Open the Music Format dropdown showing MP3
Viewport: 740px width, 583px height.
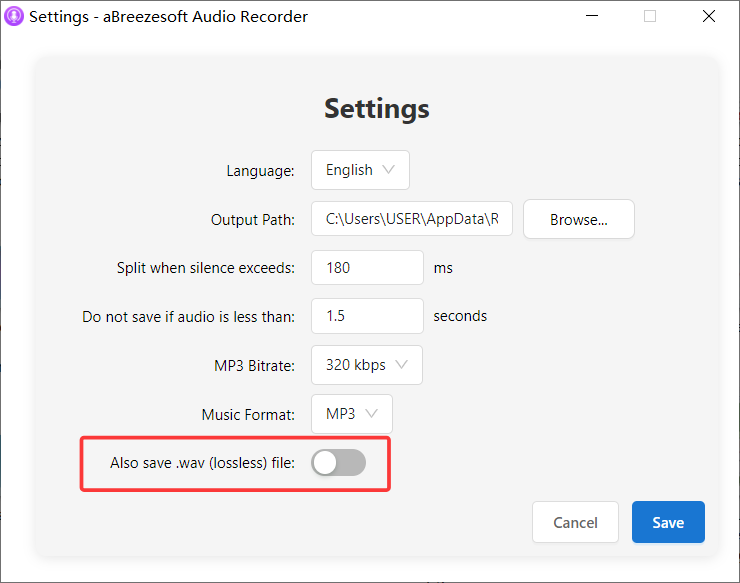point(352,414)
